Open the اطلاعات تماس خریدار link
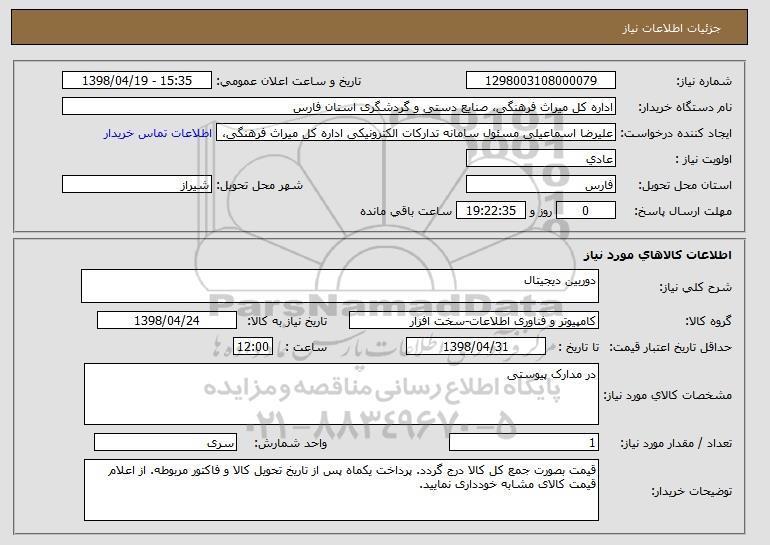Image resolution: width=770 pixels, height=545 pixels. (158, 133)
